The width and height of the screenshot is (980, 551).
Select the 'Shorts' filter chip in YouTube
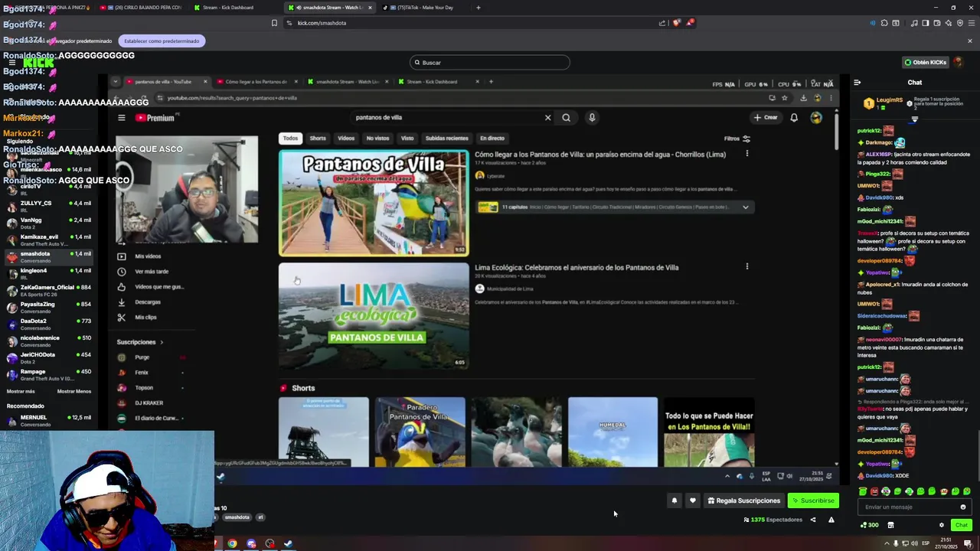[x=318, y=139]
